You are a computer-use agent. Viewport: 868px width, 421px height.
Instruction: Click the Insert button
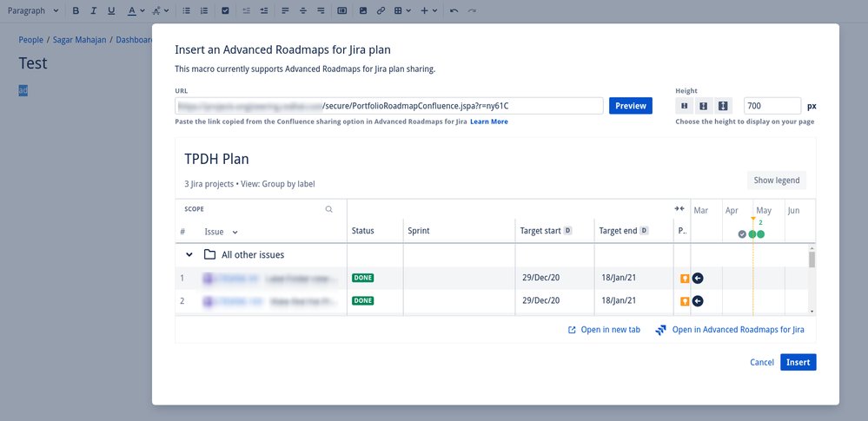[x=798, y=362]
